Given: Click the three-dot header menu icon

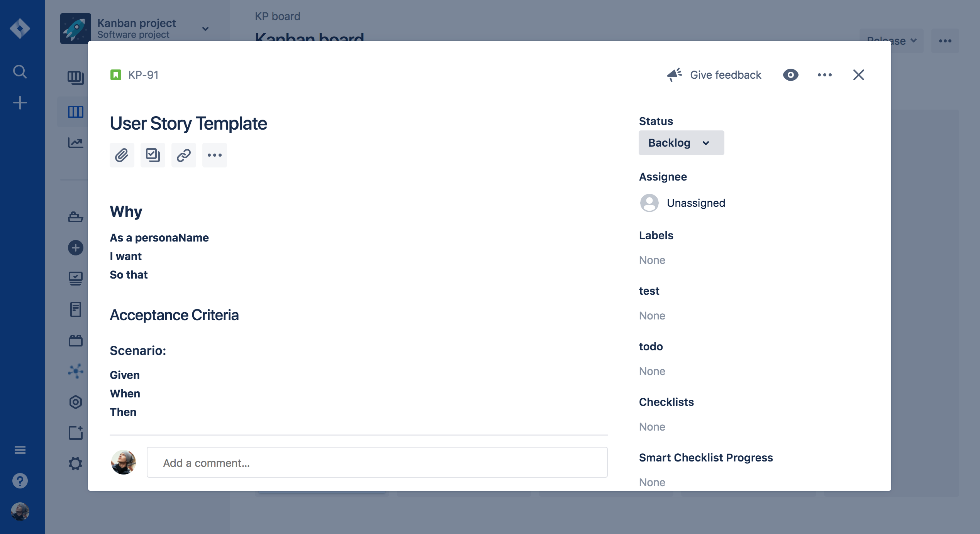Looking at the screenshot, I should (825, 74).
